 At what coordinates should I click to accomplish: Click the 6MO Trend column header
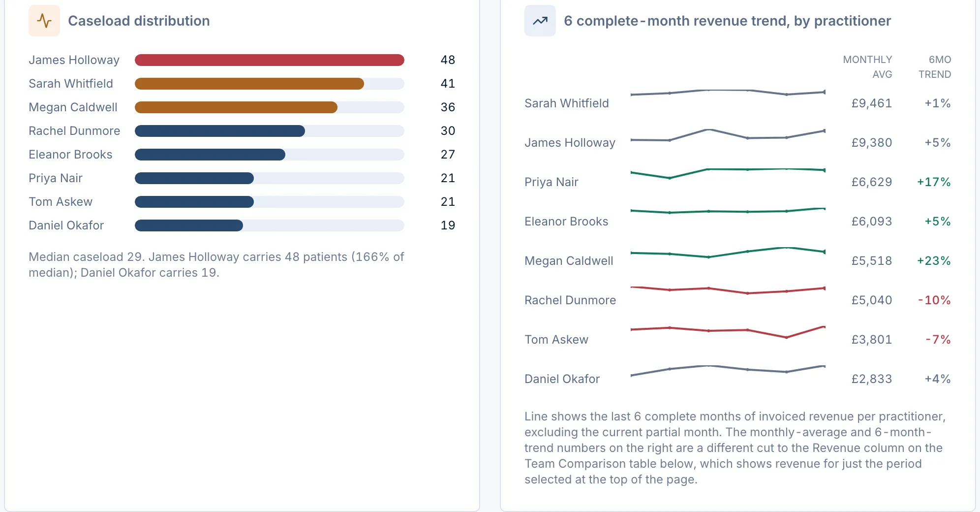(x=935, y=67)
